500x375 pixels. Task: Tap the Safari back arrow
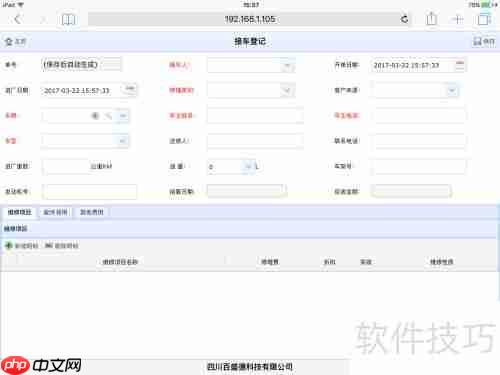tap(18, 19)
